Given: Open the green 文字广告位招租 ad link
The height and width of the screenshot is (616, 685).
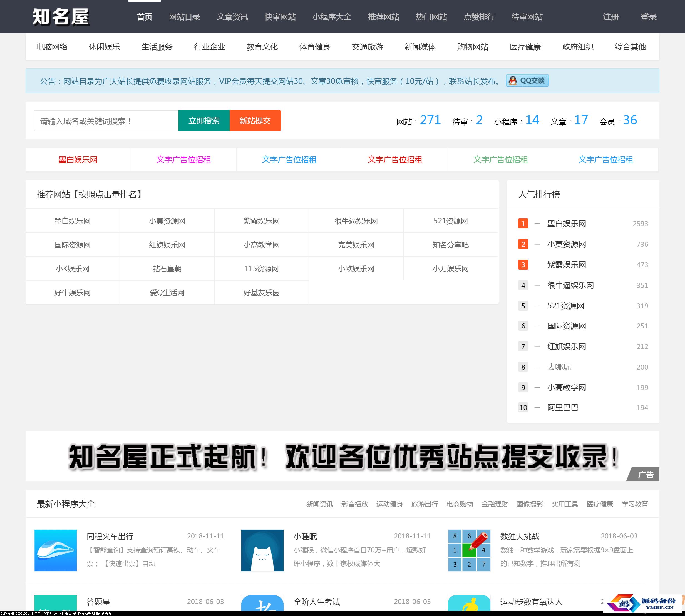Looking at the screenshot, I should click(500, 159).
